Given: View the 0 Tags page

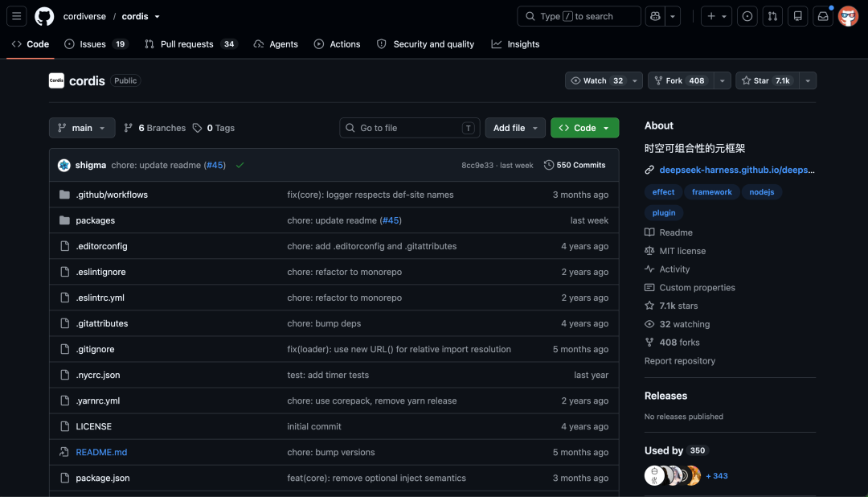Looking at the screenshot, I should pos(214,128).
